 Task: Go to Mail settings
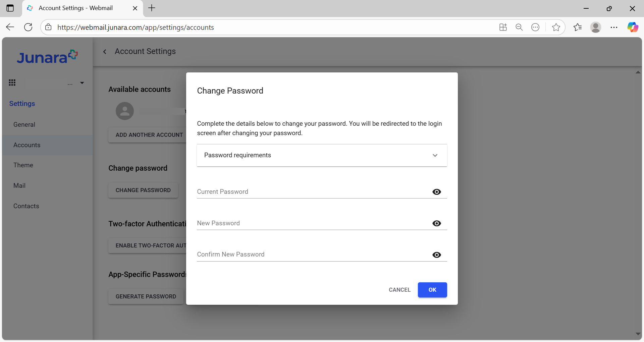(x=47, y=185)
